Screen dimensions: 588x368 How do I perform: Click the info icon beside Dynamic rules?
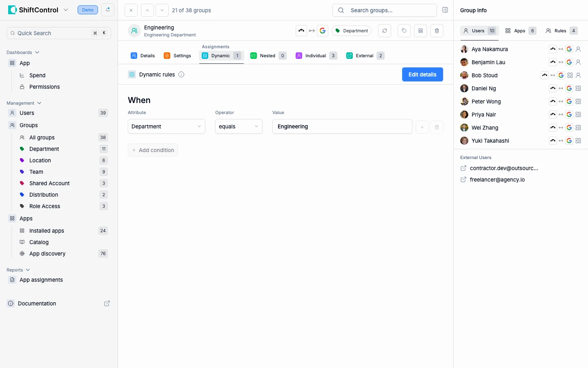(181, 74)
